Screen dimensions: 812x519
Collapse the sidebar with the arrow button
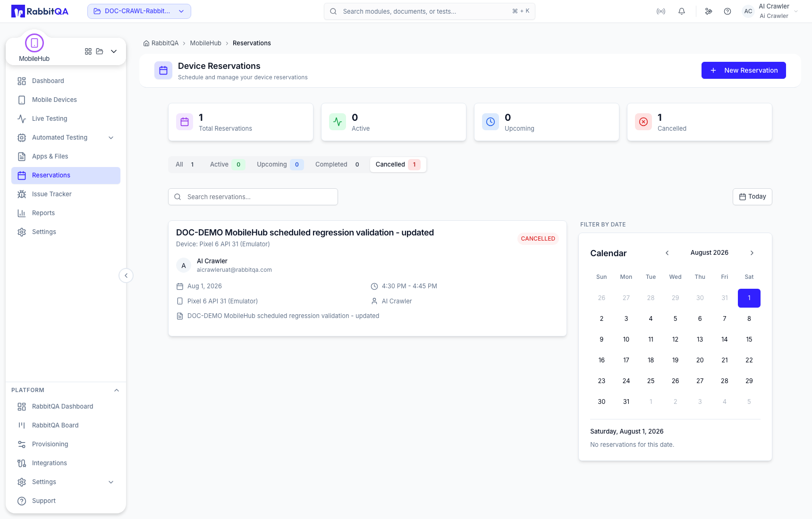click(126, 276)
